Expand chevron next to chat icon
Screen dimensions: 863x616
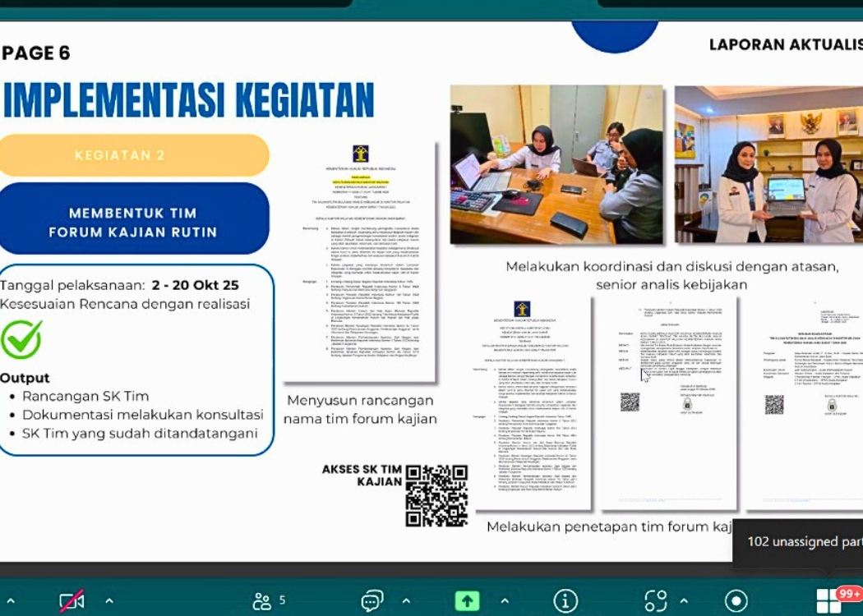click(406, 600)
